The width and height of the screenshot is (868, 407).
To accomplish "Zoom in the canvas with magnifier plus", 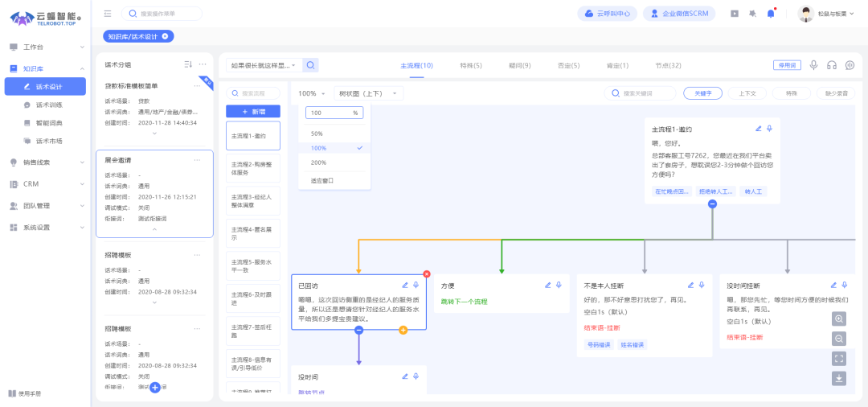I will tap(838, 319).
